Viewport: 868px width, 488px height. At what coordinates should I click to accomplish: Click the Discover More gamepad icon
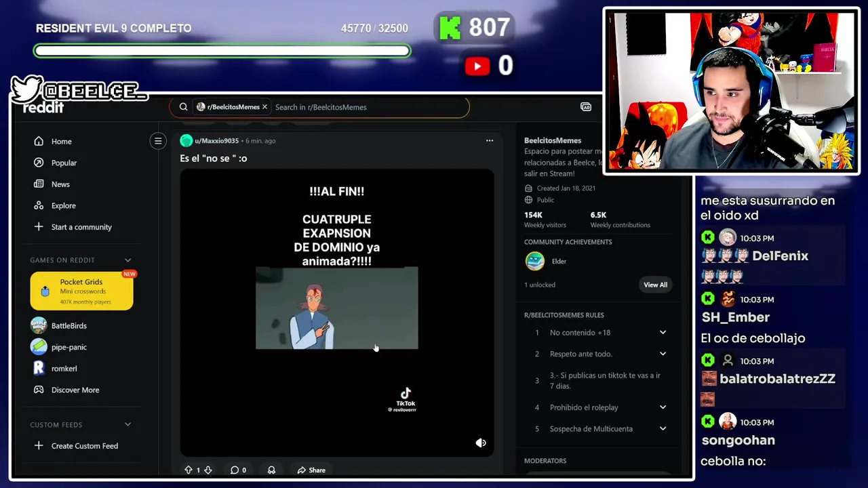point(39,390)
